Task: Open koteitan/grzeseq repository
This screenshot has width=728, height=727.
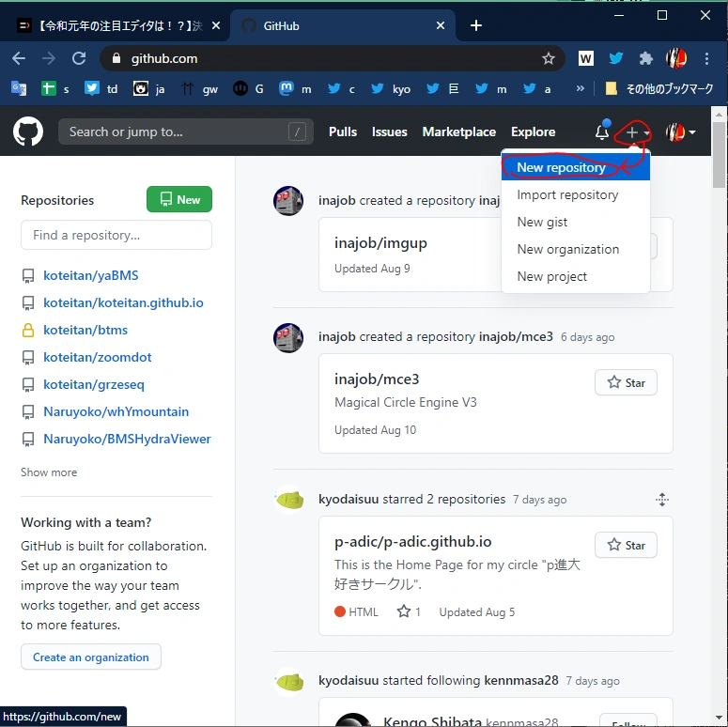Action: point(94,384)
